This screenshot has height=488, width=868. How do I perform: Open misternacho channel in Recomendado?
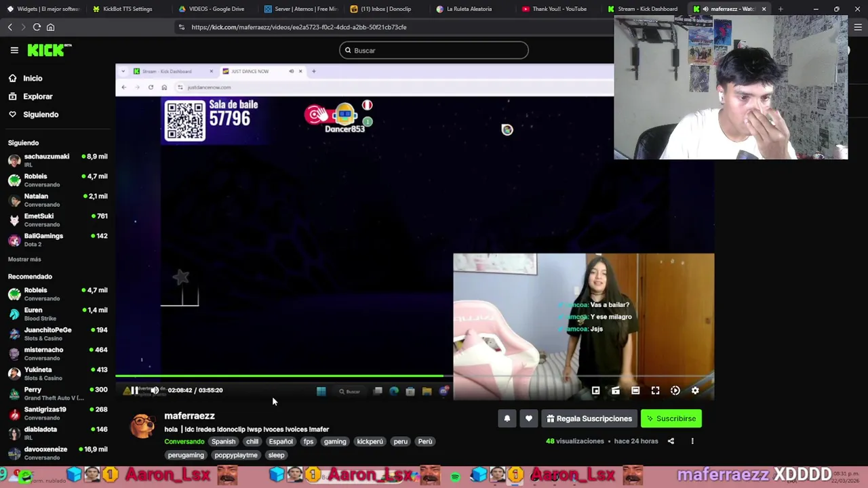[58, 353]
